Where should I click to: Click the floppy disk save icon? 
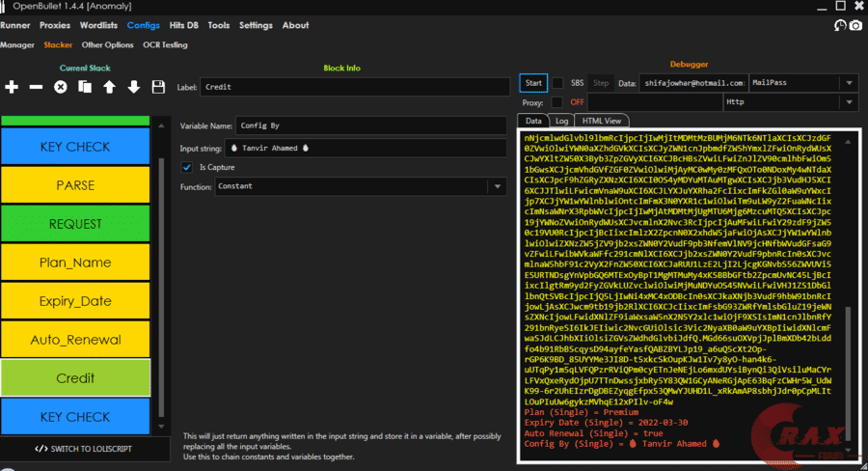158,87
